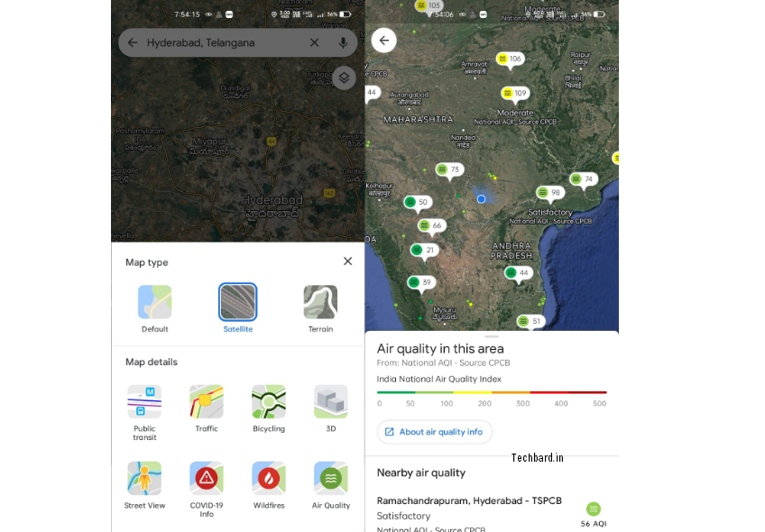Enable the Public transit layer

click(144, 413)
